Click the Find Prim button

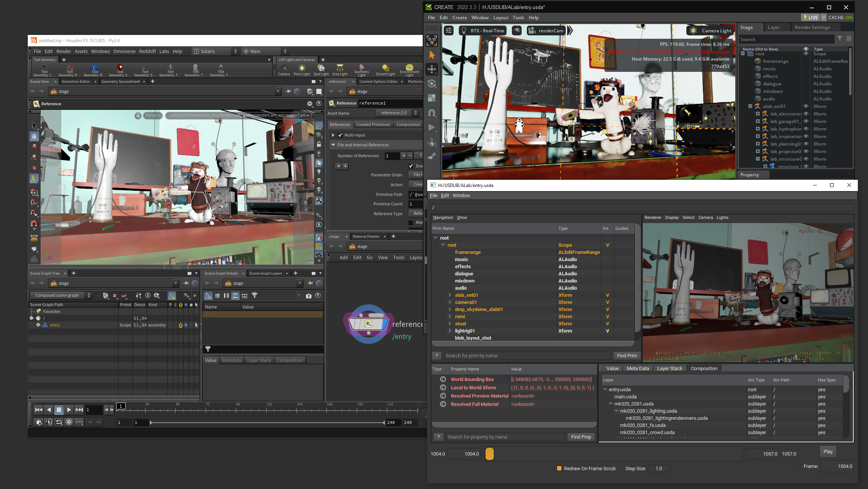pos(627,355)
